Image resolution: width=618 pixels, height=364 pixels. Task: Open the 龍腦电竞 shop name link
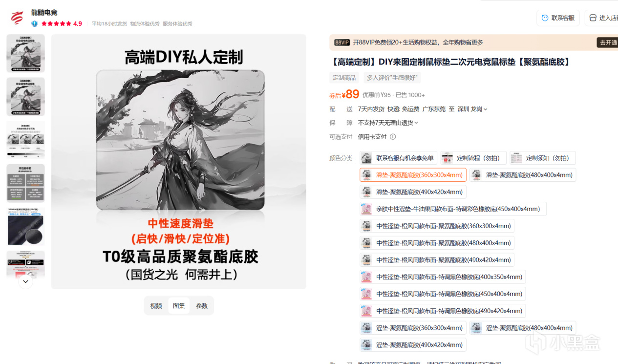(x=44, y=13)
